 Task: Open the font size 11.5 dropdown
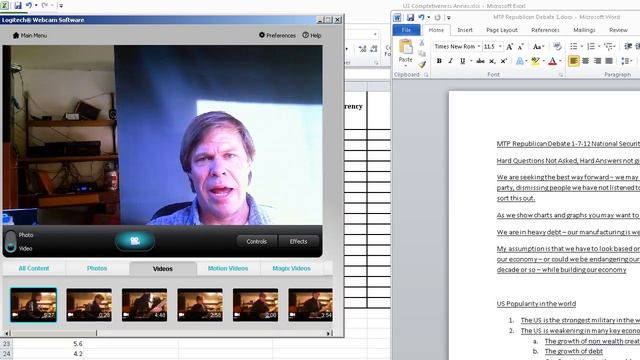(500, 47)
